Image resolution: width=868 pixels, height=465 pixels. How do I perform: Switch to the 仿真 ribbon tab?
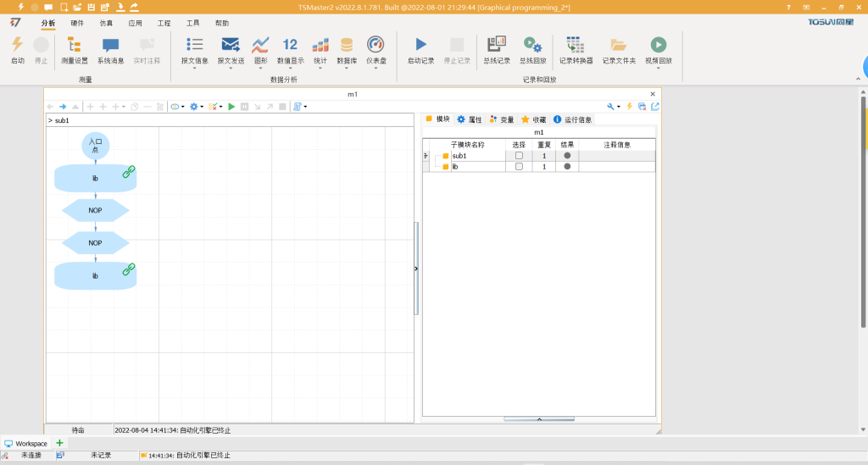[106, 24]
